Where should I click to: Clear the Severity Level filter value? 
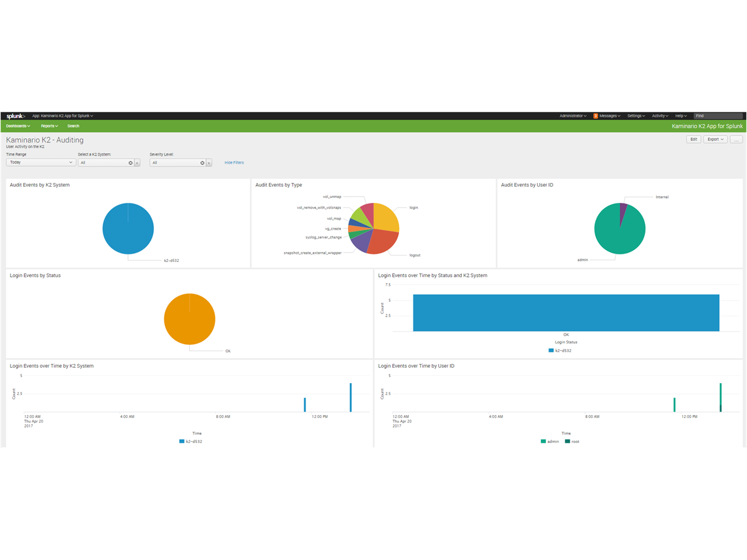(202, 162)
